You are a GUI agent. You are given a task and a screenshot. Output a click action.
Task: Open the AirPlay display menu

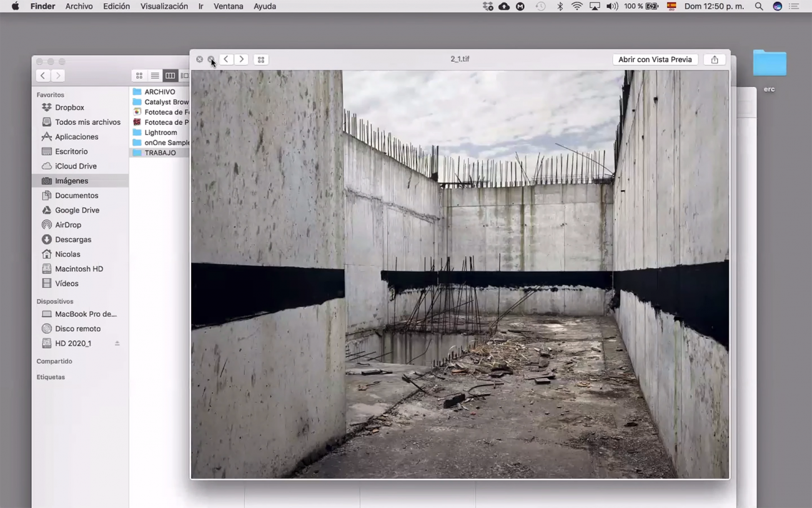coord(595,6)
